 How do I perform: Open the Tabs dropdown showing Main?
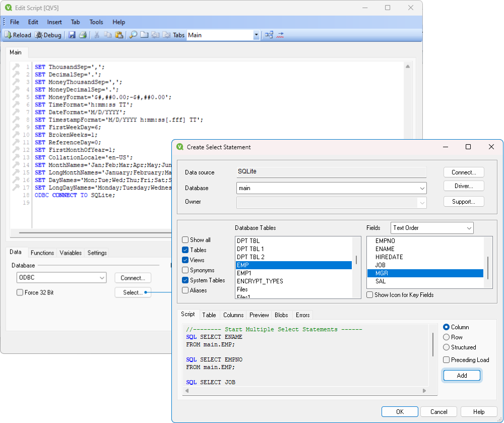coord(256,35)
